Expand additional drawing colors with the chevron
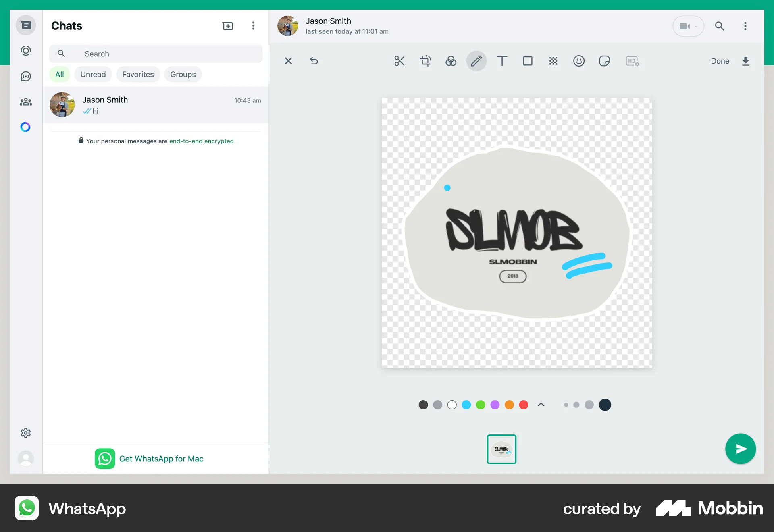Screen dimensions: 774x532 [541, 405]
